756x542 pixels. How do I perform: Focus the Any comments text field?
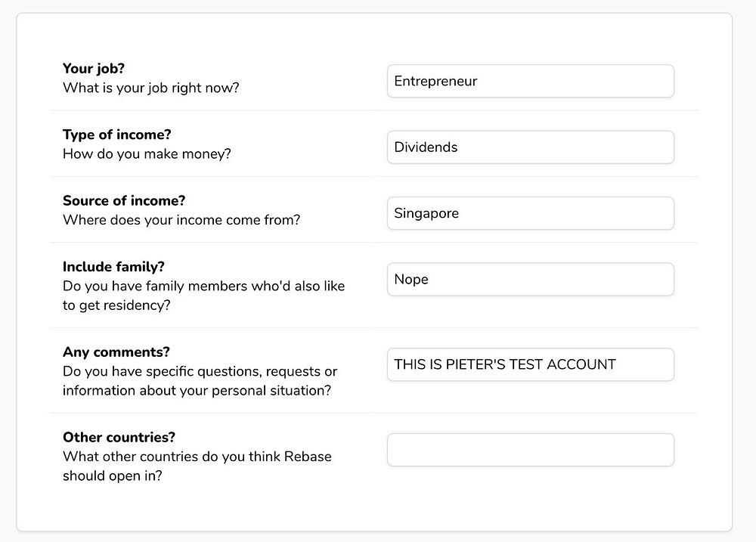(x=530, y=364)
